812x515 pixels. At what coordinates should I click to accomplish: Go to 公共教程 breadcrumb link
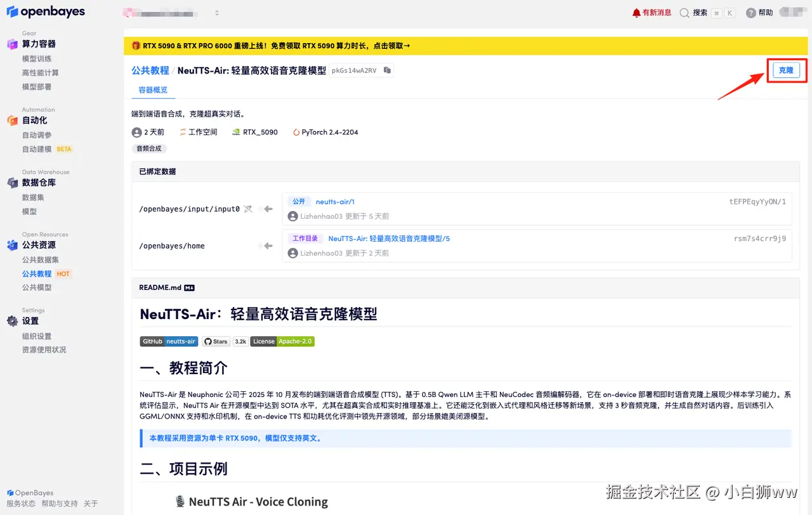(x=150, y=70)
